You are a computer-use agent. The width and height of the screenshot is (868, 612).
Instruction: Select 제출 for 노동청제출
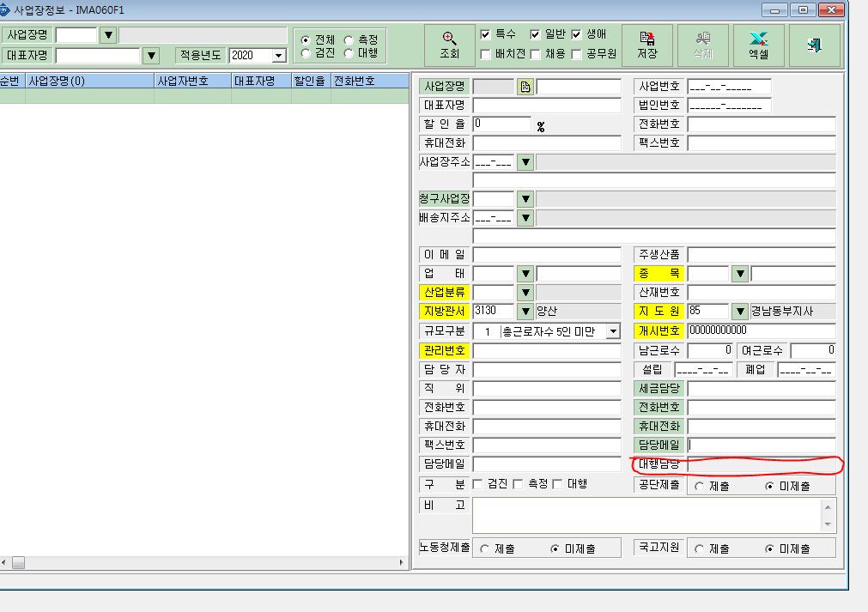tap(484, 549)
